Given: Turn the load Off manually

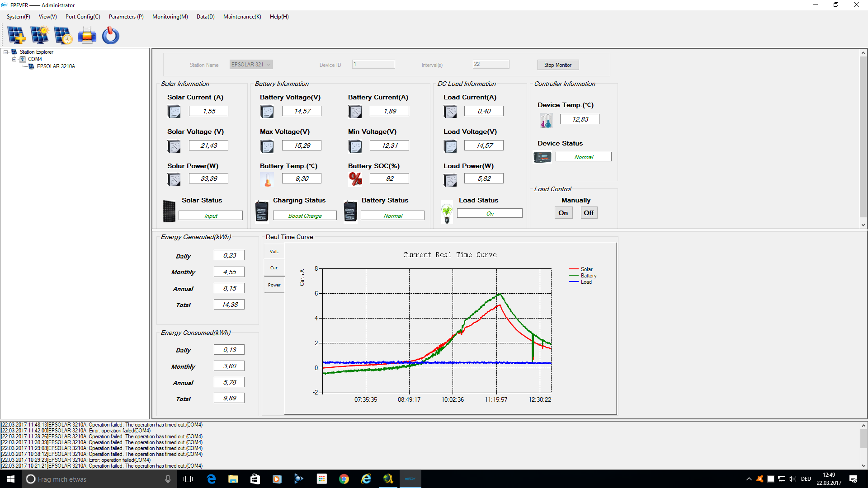Looking at the screenshot, I should point(589,213).
